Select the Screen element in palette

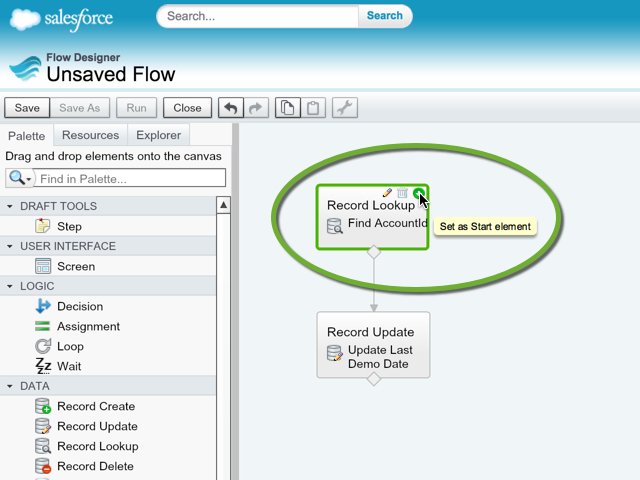(x=75, y=266)
